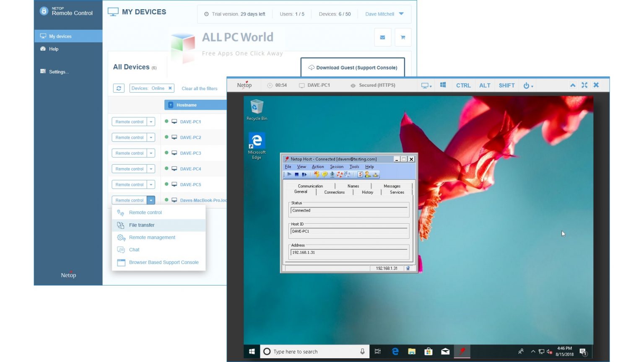Open Microsoft Edge from the remote taskbar
Viewport: 644px width, 362px height.
(395, 352)
